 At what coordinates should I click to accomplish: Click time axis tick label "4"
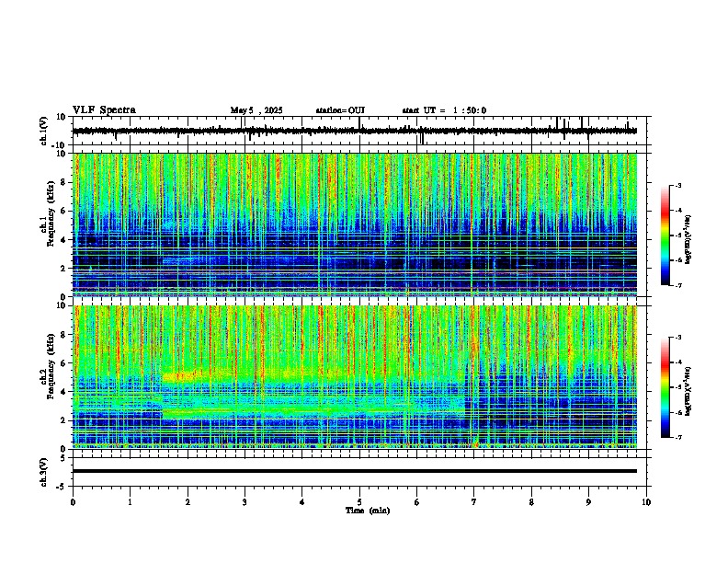tap(302, 502)
